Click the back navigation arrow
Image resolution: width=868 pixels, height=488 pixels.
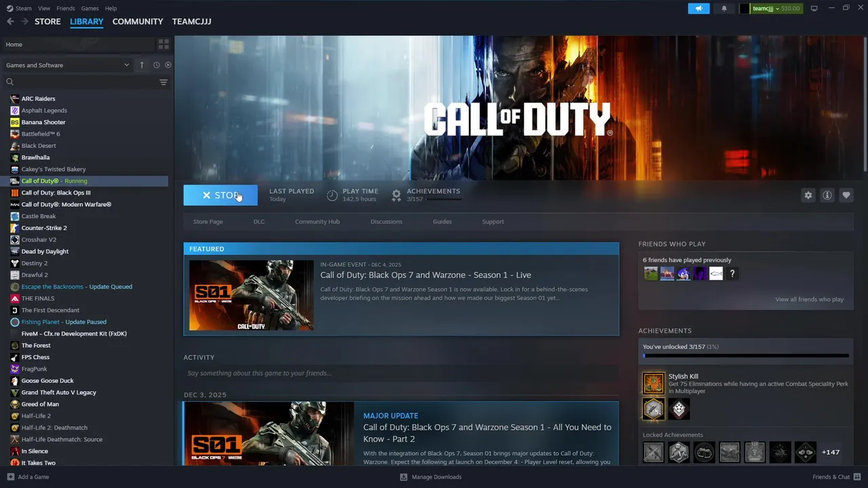pyautogui.click(x=10, y=22)
